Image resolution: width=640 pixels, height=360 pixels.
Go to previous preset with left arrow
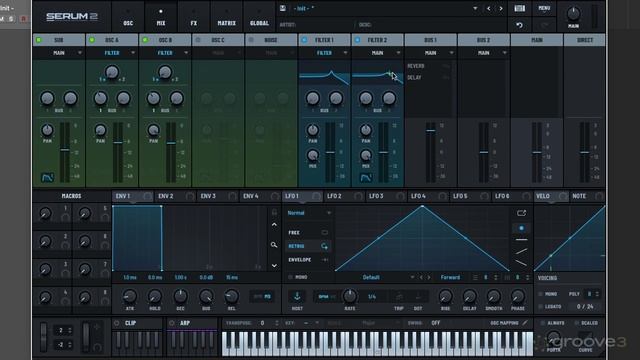point(488,8)
